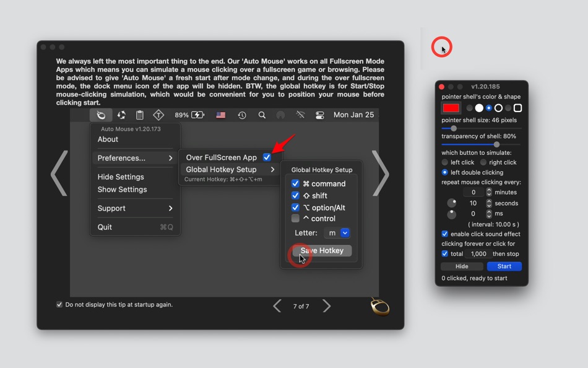Choose the rounded square shell shape

518,108
